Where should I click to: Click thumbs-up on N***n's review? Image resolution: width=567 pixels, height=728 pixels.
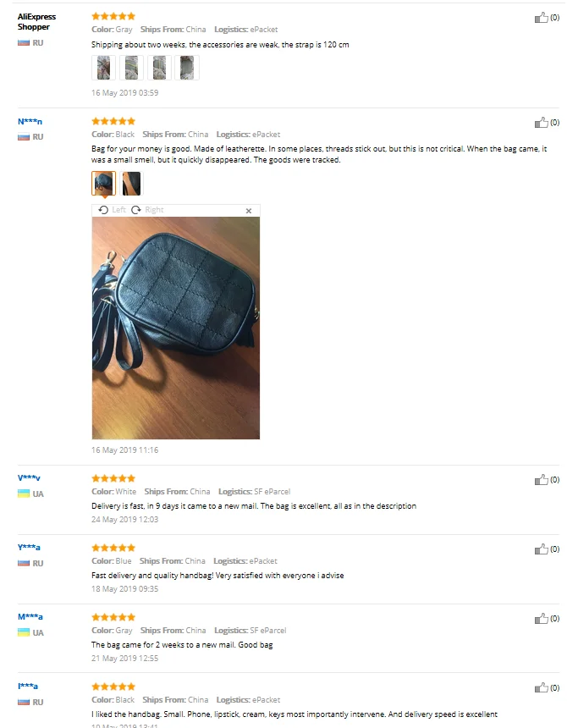(x=541, y=123)
